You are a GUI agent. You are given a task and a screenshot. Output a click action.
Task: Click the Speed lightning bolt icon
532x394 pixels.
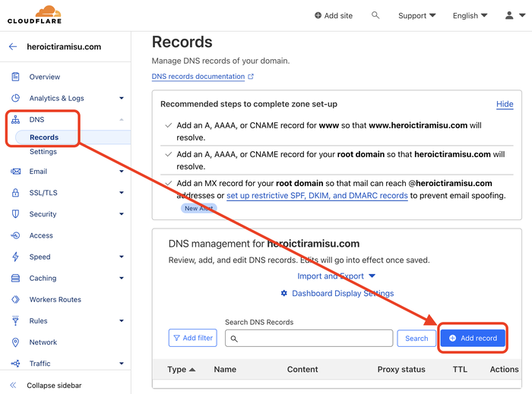[x=15, y=257]
